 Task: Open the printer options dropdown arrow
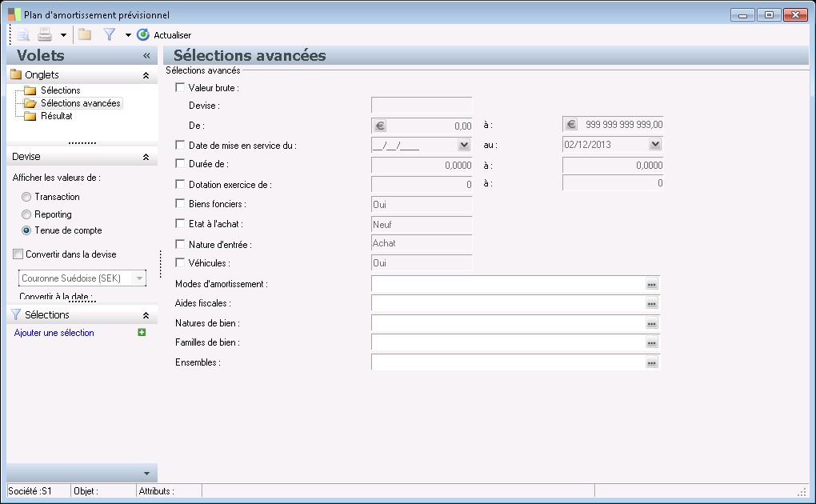[63, 35]
